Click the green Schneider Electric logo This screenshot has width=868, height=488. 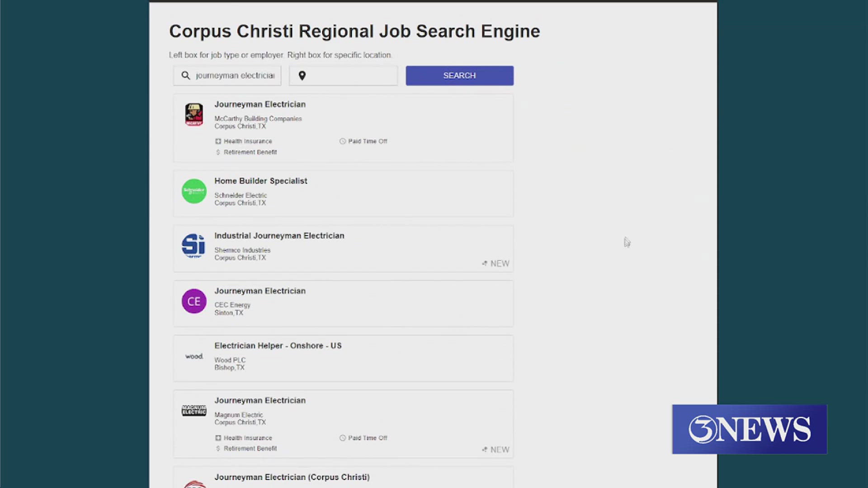(x=193, y=191)
